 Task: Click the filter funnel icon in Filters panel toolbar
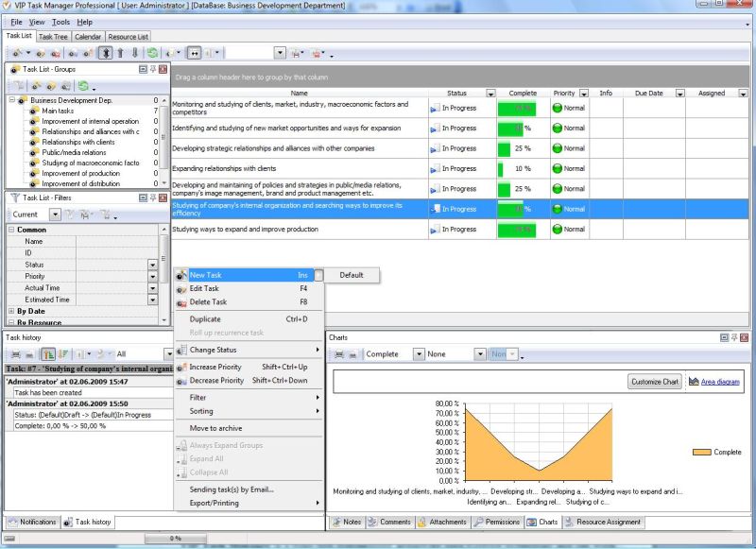coord(70,214)
